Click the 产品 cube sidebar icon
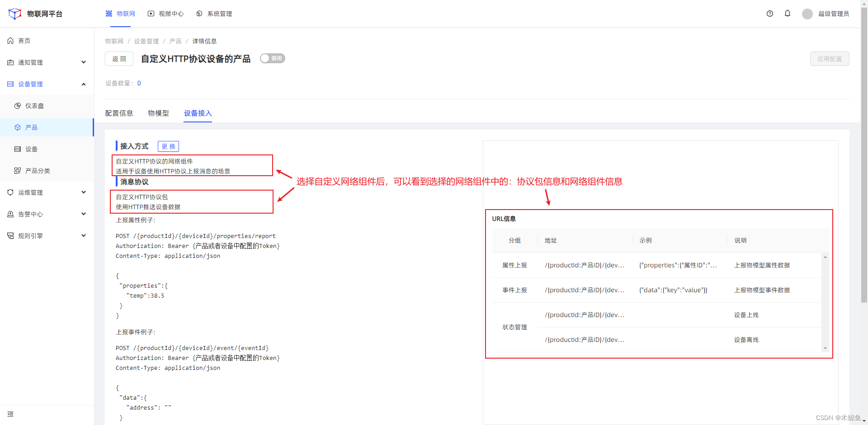 (x=18, y=127)
